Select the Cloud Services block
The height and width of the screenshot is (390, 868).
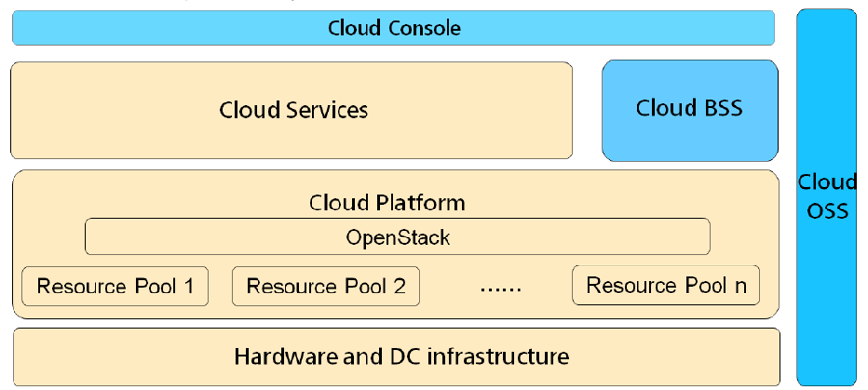click(292, 110)
